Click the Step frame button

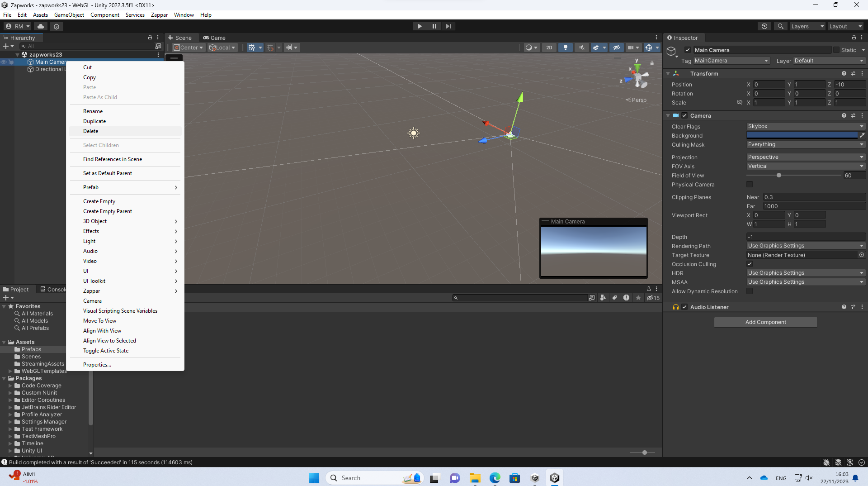448,26
